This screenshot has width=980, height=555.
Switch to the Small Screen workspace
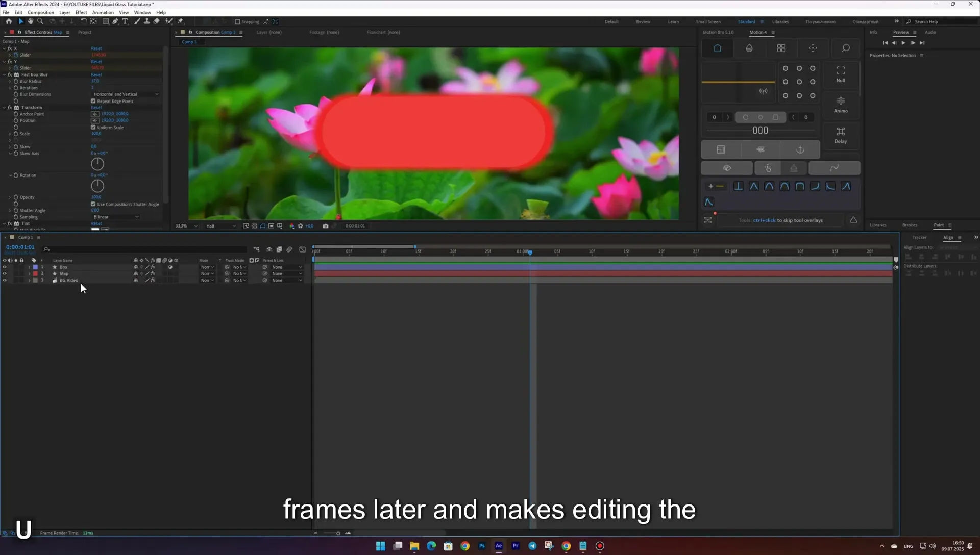[x=708, y=22]
